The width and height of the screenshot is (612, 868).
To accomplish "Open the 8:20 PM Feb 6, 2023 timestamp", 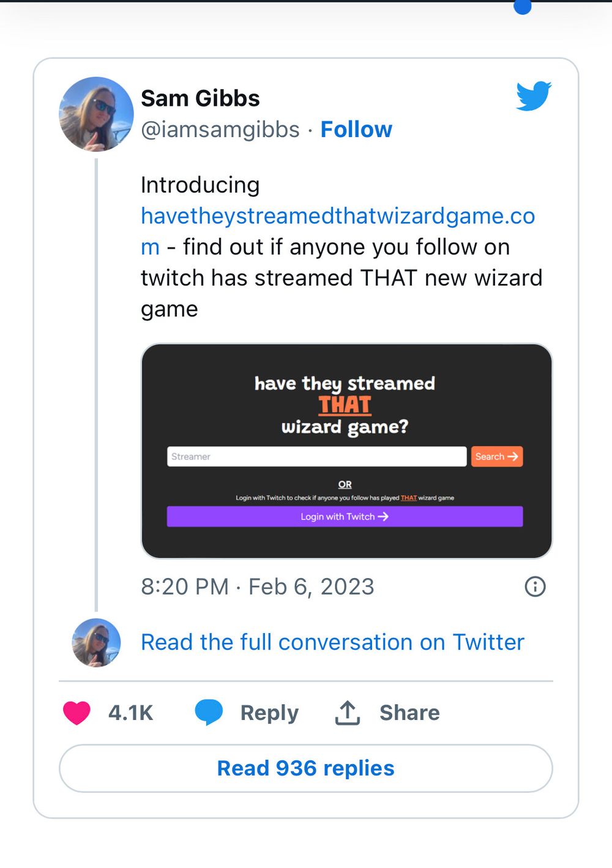I will (x=257, y=587).
